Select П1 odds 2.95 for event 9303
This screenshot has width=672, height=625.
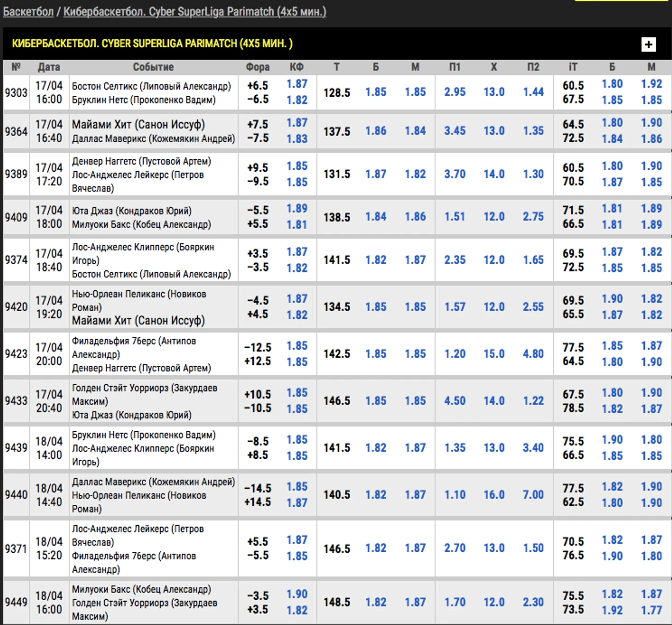tap(455, 92)
